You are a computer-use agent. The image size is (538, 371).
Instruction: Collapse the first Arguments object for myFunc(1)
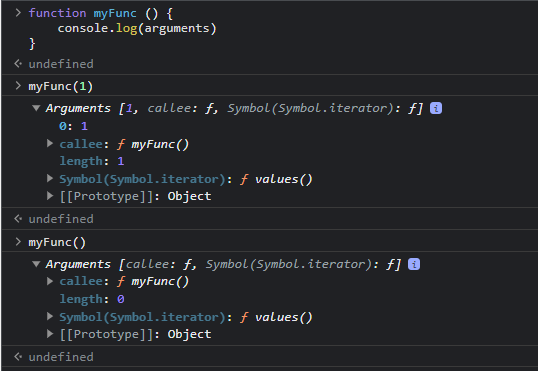point(36,108)
